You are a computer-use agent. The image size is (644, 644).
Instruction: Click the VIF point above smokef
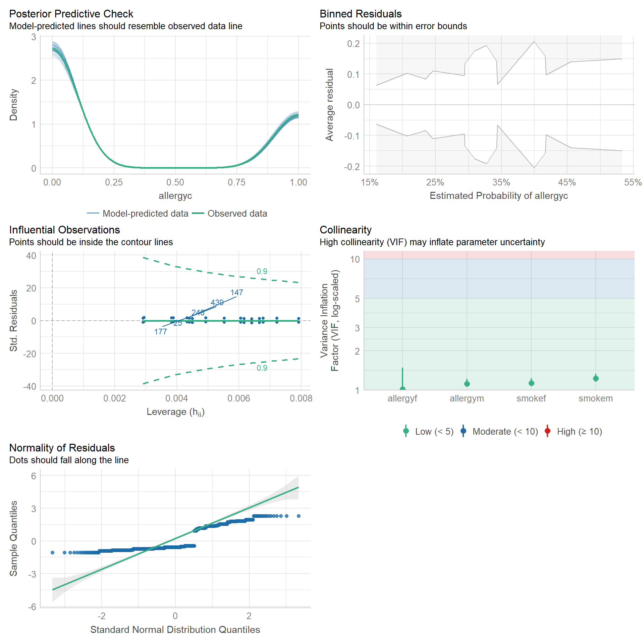[531, 383]
